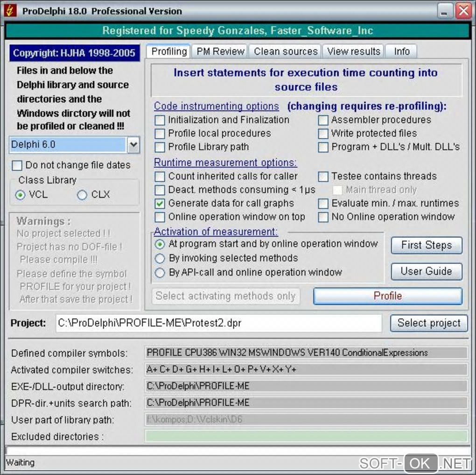Toggle Deact. methods consuming < 1µs checkbox
Screen dimensions: 476x475
tap(160, 190)
